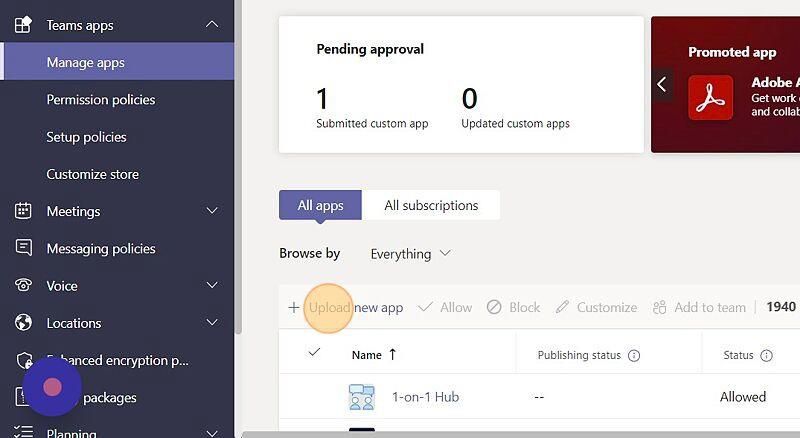The width and height of the screenshot is (800, 438).
Task: Expand the Voice section chevron
Action: pos(212,285)
